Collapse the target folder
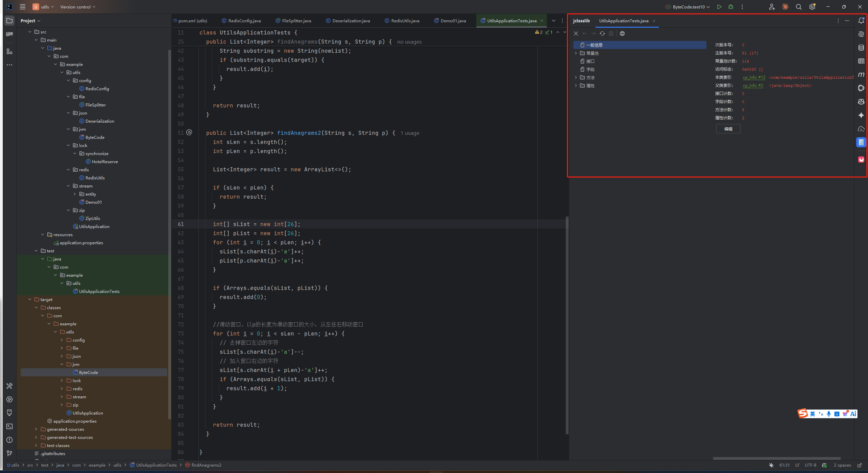Viewport: 868px width, 473px height. pyautogui.click(x=30, y=299)
